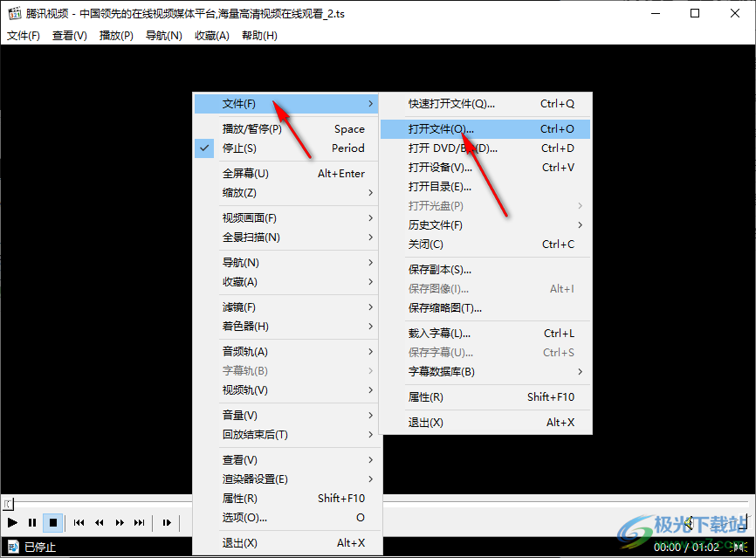The height and width of the screenshot is (558, 756).
Task: Select 打开设备(V)... entry
Action: point(485,168)
